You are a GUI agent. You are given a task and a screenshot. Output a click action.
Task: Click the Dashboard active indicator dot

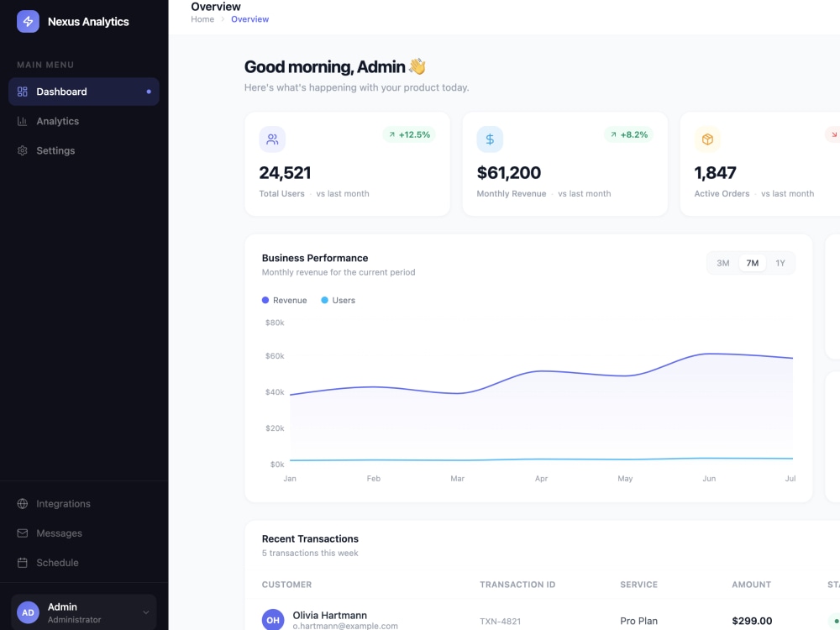click(149, 92)
